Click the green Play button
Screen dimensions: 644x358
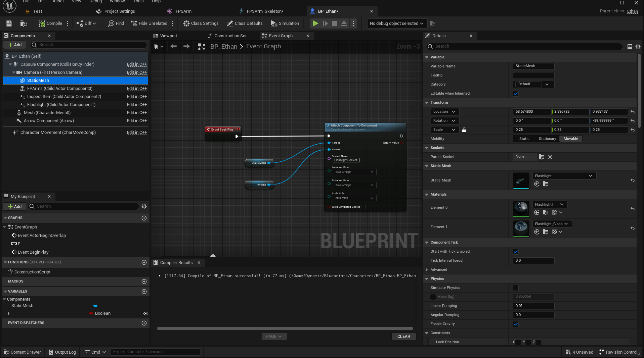coord(315,23)
